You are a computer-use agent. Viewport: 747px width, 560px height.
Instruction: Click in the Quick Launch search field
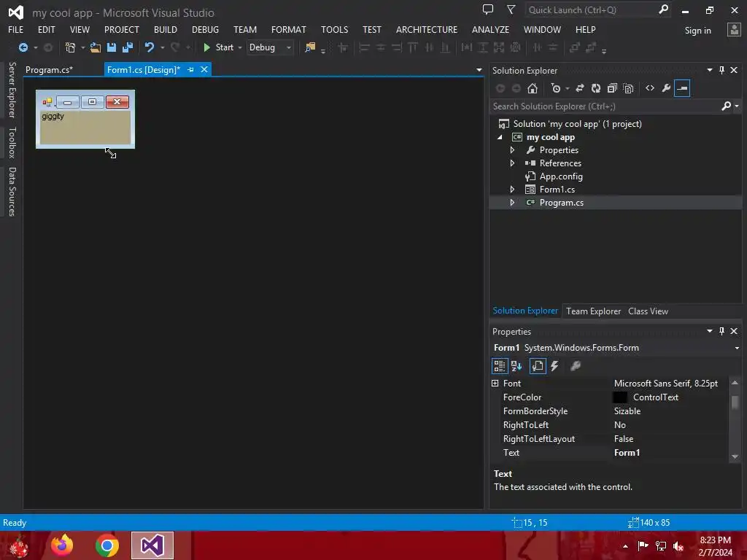591,10
